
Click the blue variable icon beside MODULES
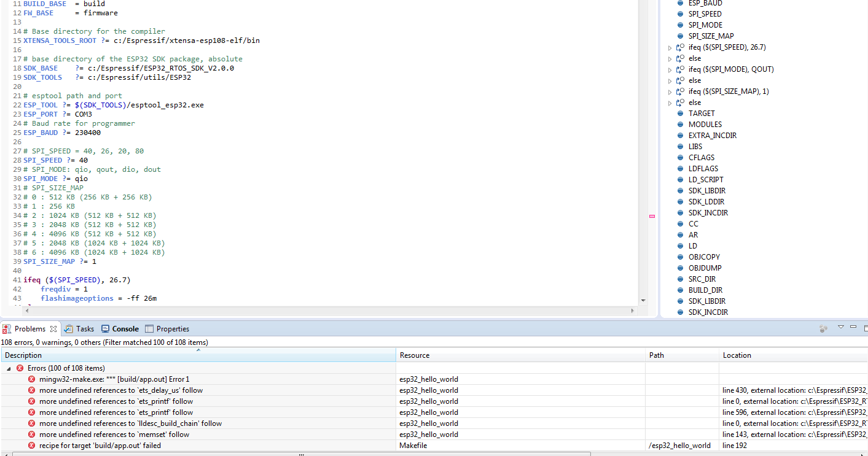coord(680,125)
